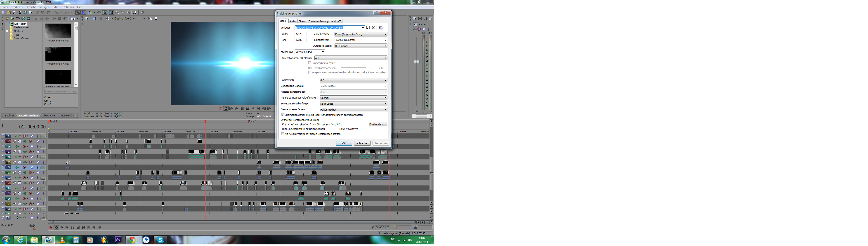The image size is (868, 246).
Task: Toggle loop playback in timeline transport
Action: 56,227
